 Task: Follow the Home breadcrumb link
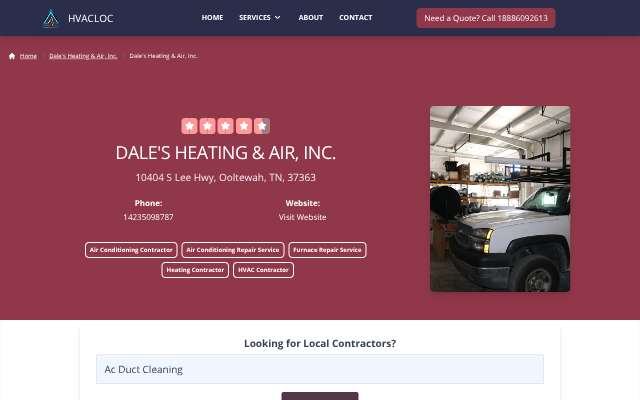pyautogui.click(x=28, y=56)
